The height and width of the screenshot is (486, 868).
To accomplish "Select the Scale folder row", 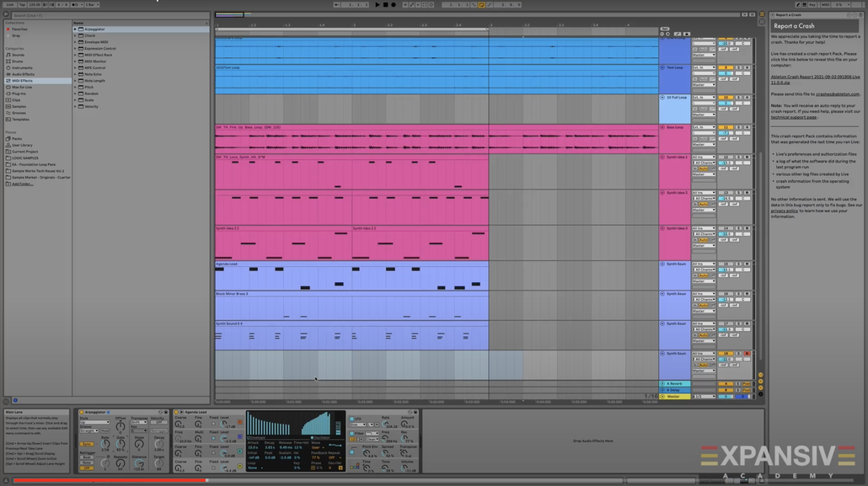I will 142,100.
